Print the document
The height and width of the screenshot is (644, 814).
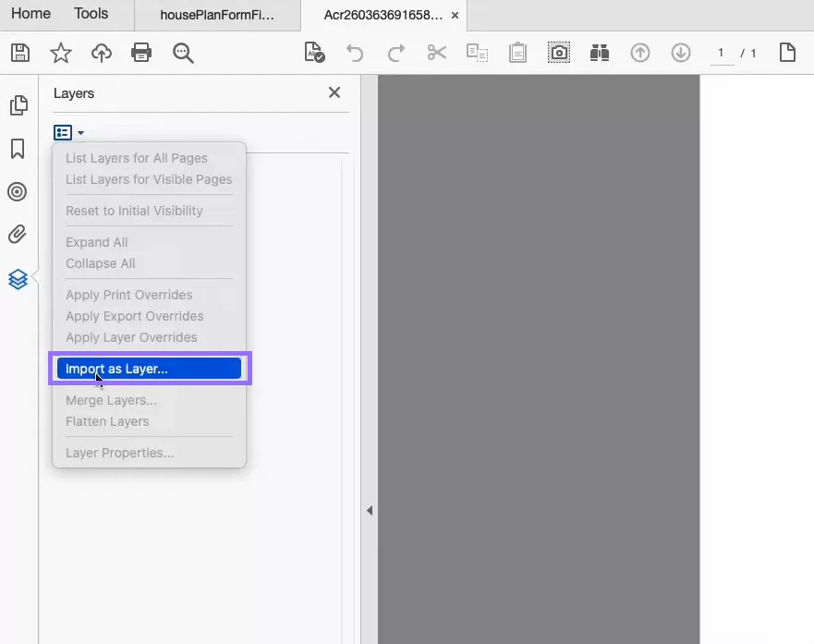click(140, 53)
